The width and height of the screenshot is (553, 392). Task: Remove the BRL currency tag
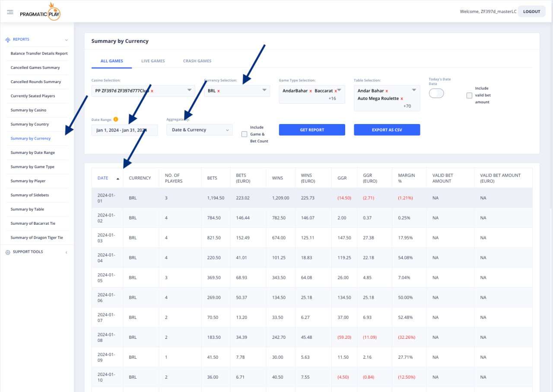[219, 91]
